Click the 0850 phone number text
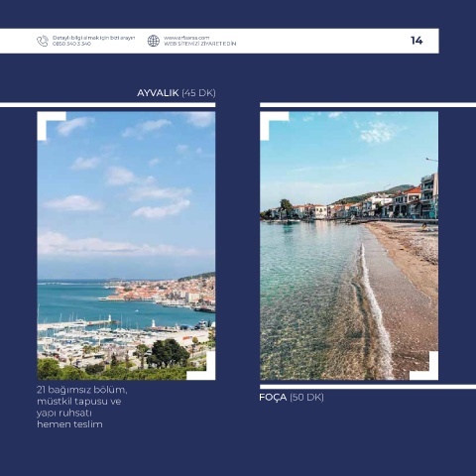This screenshot has height=476, width=476. pos(71,44)
